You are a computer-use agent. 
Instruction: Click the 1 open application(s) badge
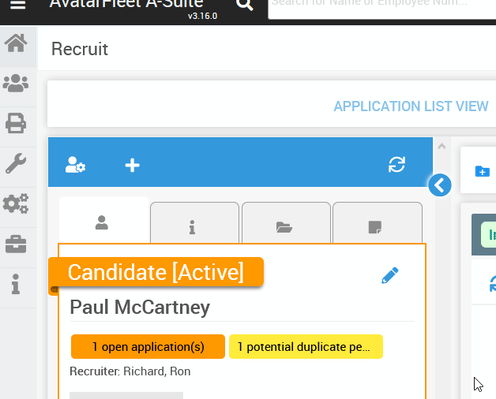148,347
